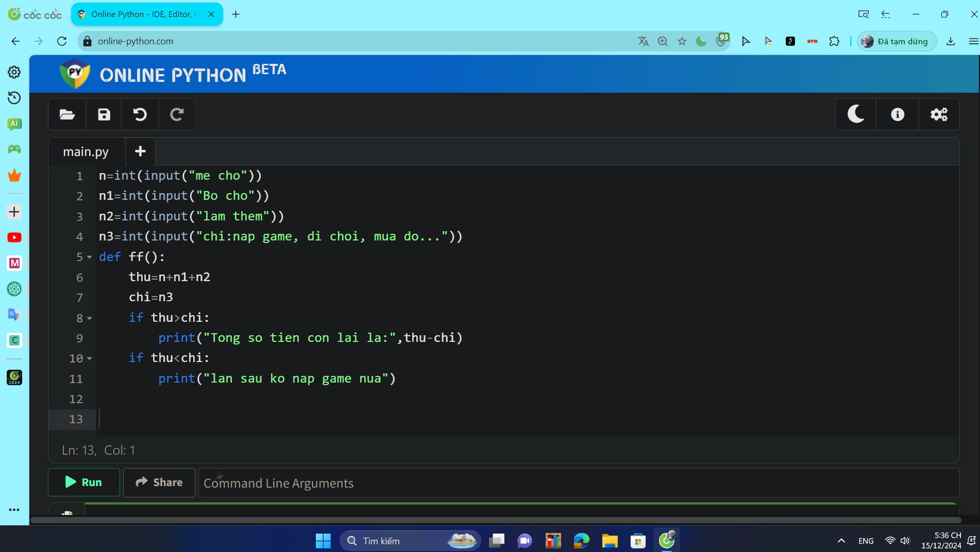This screenshot has height=552, width=980.
Task: Click the ONLINE PYTHON BETA title
Action: coord(193,74)
